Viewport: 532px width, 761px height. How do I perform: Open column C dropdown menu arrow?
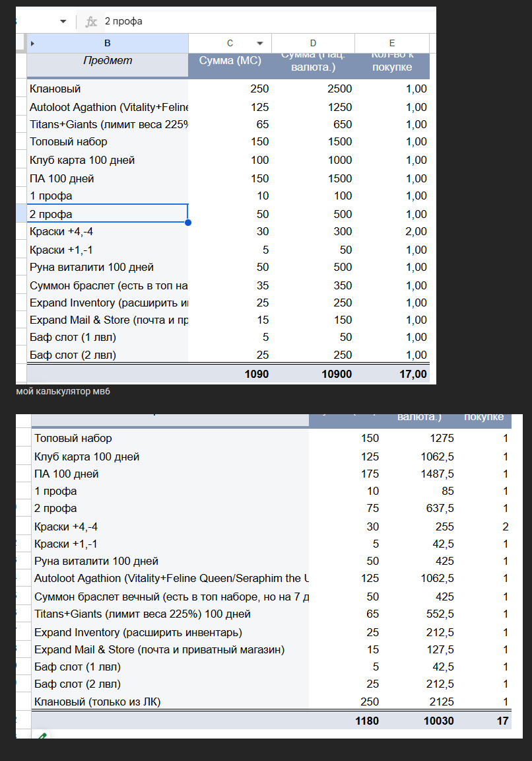(259, 44)
